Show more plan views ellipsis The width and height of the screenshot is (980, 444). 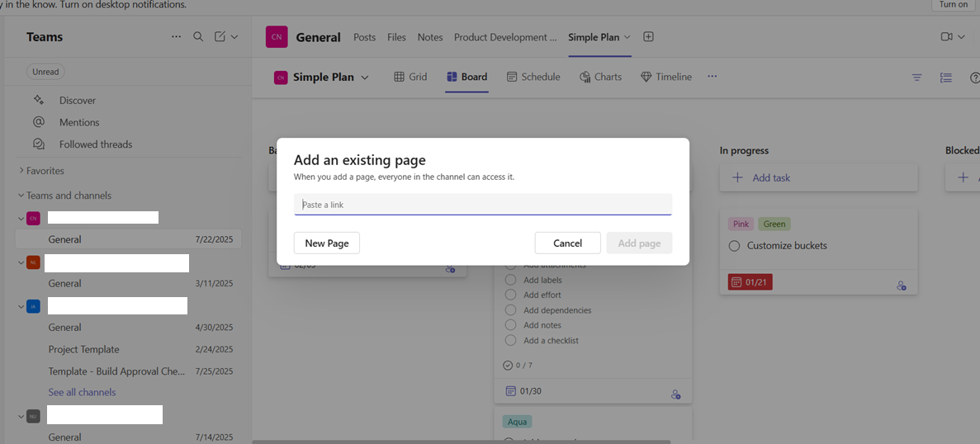pos(712,76)
